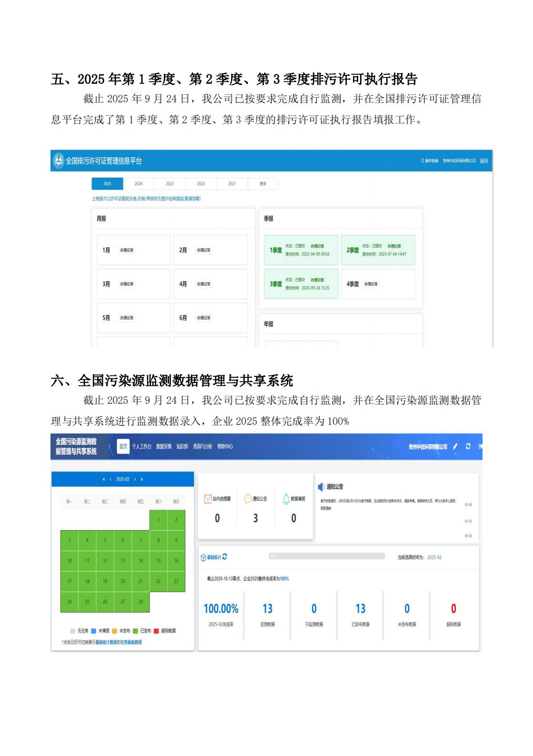This screenshot has width=533, height=756.
Task: Click the 数据催报 bell icon
Action: [286, 499]
